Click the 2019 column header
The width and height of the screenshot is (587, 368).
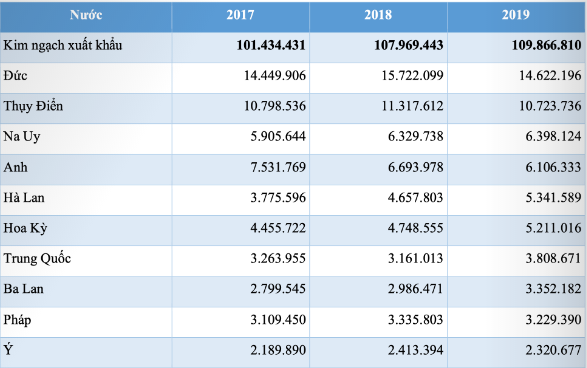click(516, 15)
